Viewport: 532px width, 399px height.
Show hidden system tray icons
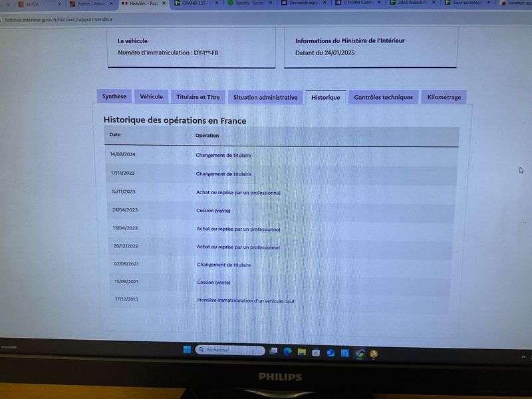click(523, 357)
